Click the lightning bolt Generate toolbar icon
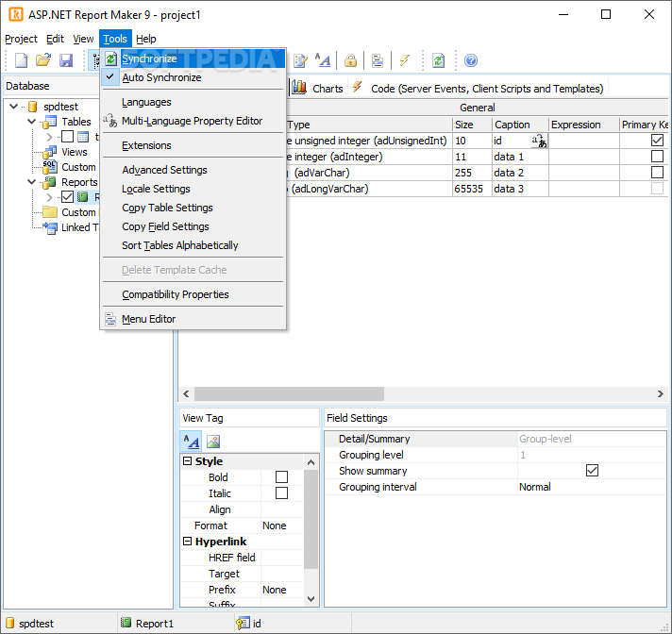 (404, 60)
